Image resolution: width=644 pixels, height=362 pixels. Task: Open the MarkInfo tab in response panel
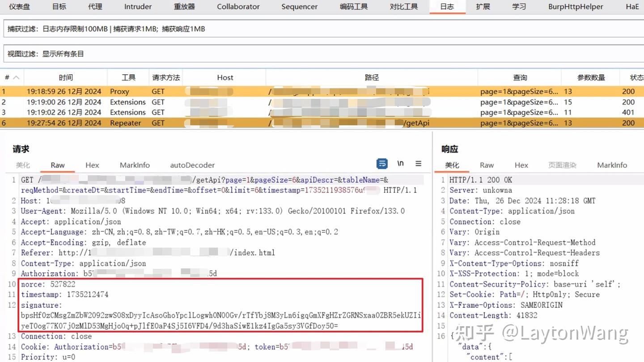tap(612, 165)
